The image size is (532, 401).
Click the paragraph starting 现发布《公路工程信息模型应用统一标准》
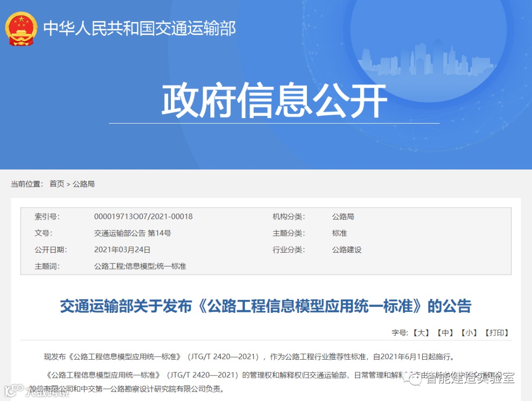click(249, 357)
